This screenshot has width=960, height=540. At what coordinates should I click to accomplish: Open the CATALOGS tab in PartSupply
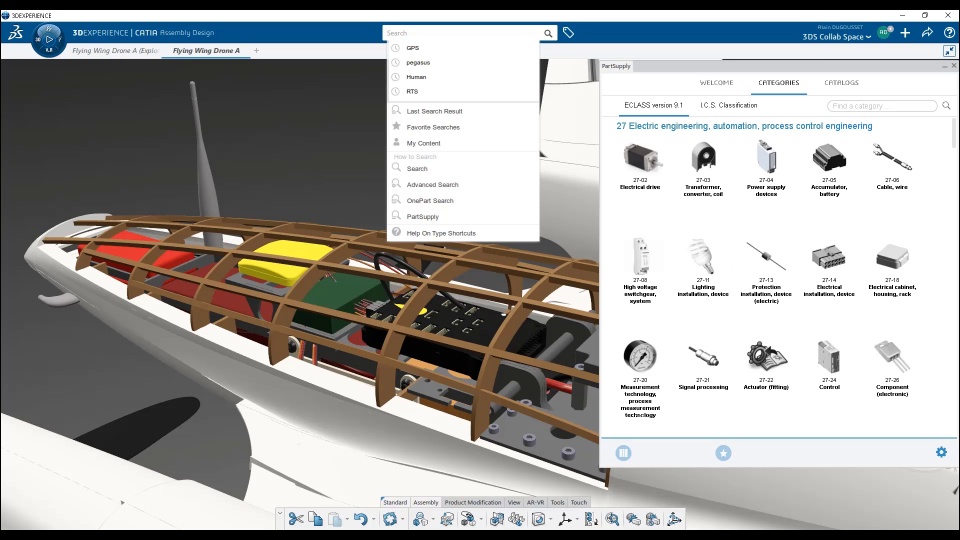[x=841, y=83]
